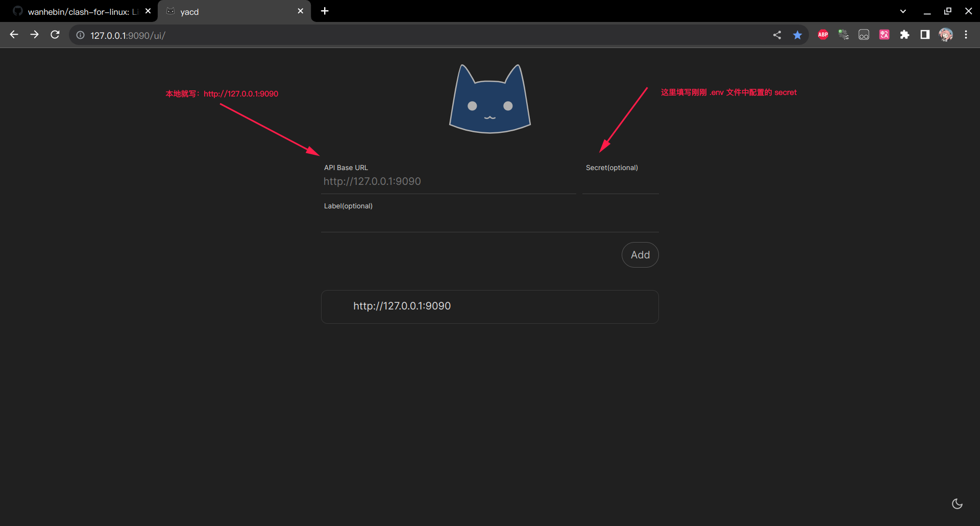This screenshot has height=526, width=980.
Task: Open the profile avatar menu
Action: (945, 35)
